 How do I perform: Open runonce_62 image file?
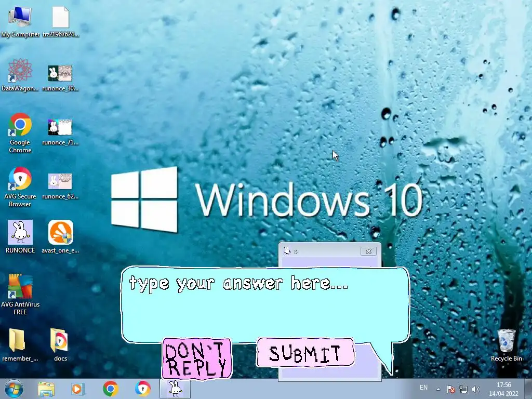[60, 186]
